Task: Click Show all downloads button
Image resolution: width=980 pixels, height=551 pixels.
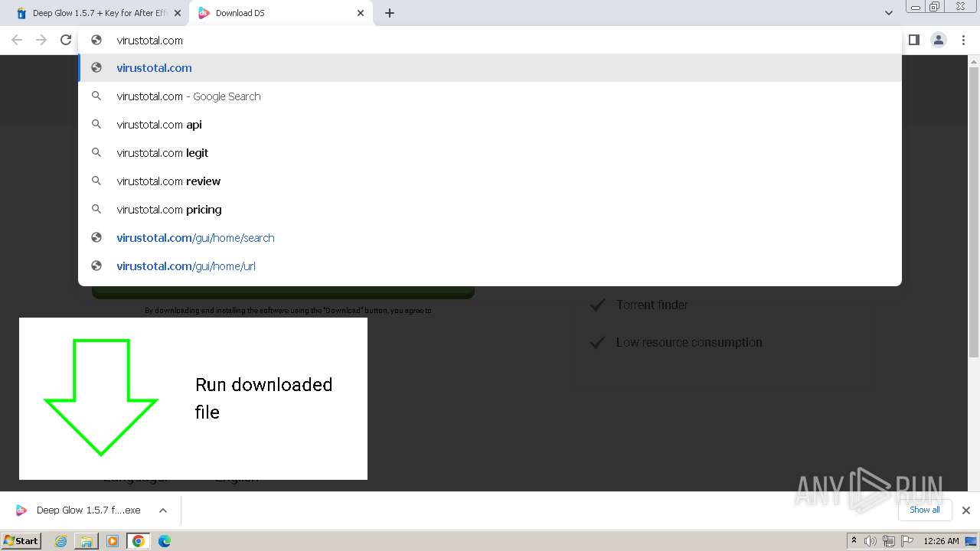Action: [925, 510]
